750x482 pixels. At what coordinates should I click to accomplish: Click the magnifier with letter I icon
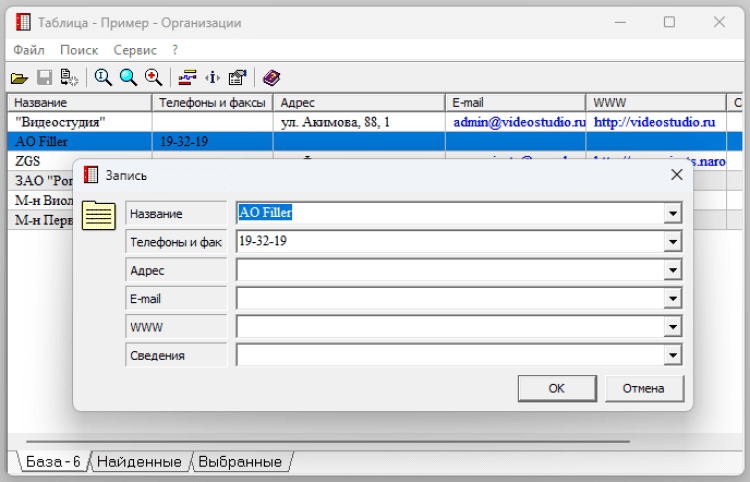pyautogui.click(x=103, y=77)
